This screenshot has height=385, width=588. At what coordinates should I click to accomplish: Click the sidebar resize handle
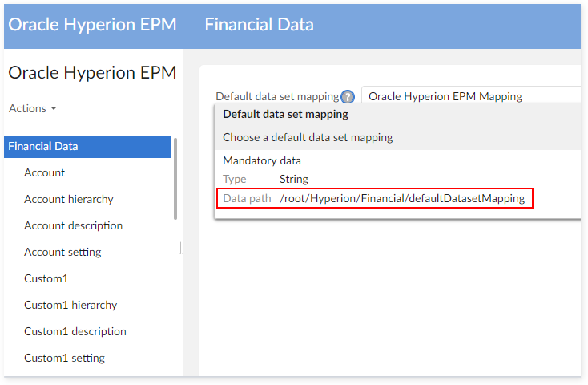click(x=181, y=249)
